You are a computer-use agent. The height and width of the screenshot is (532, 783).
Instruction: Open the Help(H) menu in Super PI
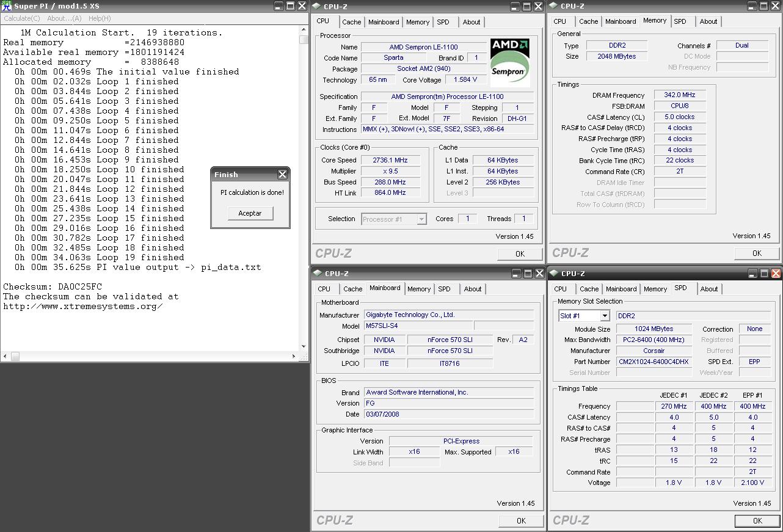click(x=100, y=18)
